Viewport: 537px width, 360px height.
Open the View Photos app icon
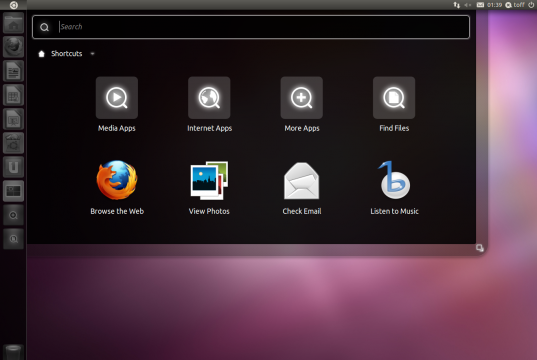point(209,181)
